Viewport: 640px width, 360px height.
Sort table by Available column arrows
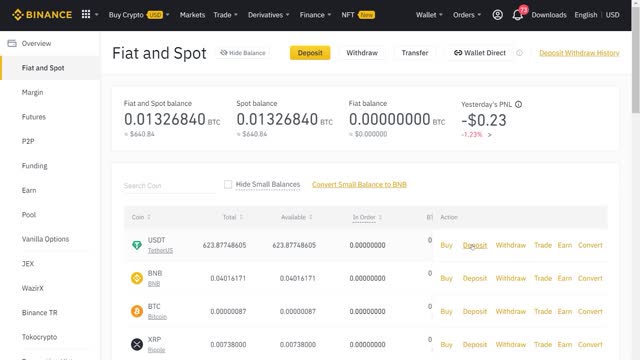pos(311,217)
